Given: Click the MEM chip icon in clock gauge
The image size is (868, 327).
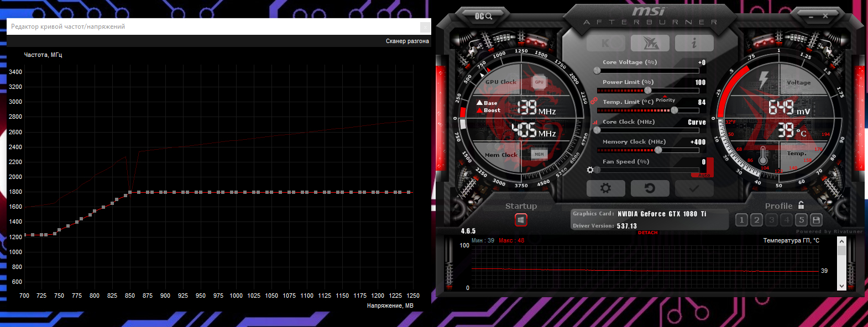Looking at the screenshot, I should click(x=539, y=154).
